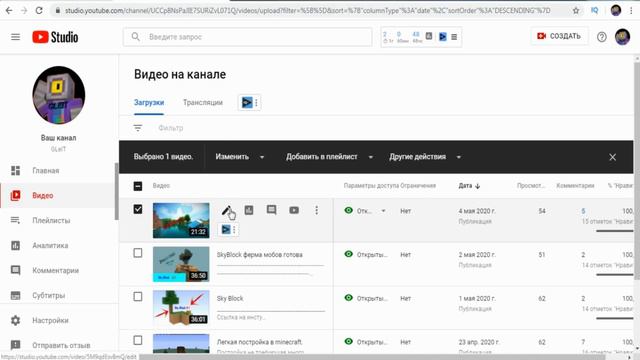
Task: Click the search magnifier icon
Action: click(136, 37)
